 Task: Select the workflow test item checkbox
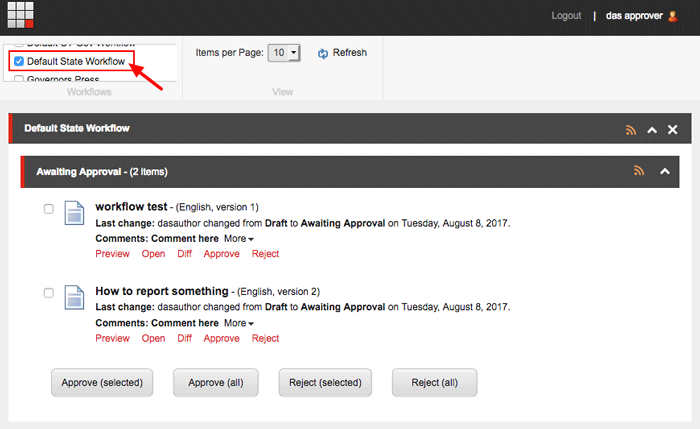pos(49,208)
